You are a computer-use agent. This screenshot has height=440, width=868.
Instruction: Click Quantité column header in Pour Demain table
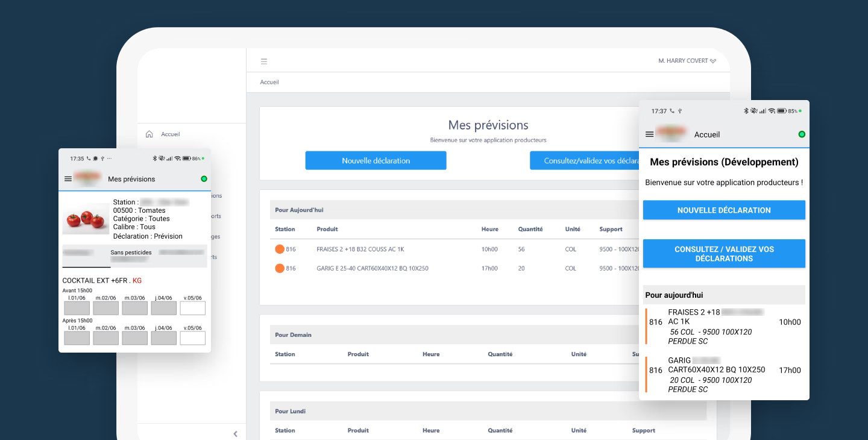click(x=500, y=354)
